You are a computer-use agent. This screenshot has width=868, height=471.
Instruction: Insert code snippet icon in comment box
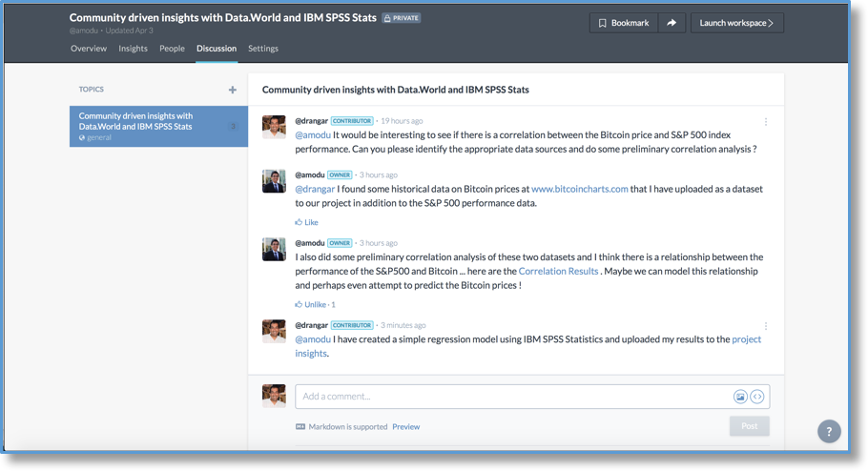(757, 397)
